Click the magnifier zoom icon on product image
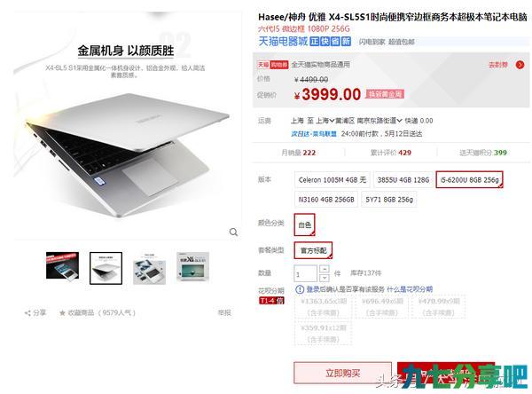The width and height of the screenshot is (532, 394). (233, 232)
